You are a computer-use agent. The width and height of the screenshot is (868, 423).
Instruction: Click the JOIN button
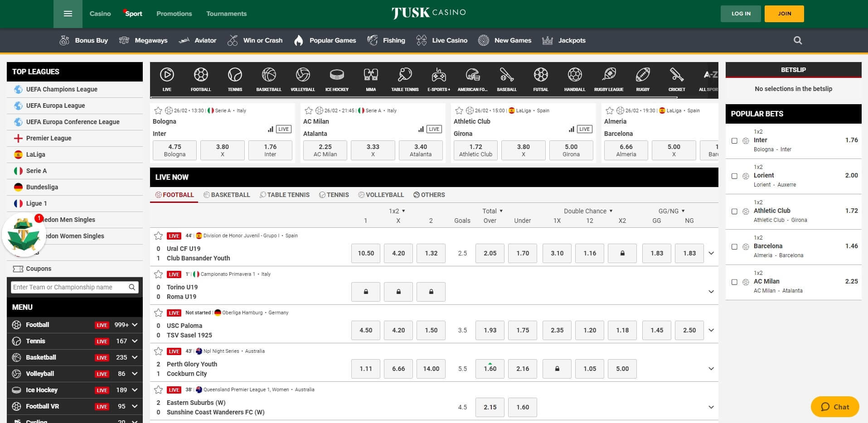click(x=784, y=14)
